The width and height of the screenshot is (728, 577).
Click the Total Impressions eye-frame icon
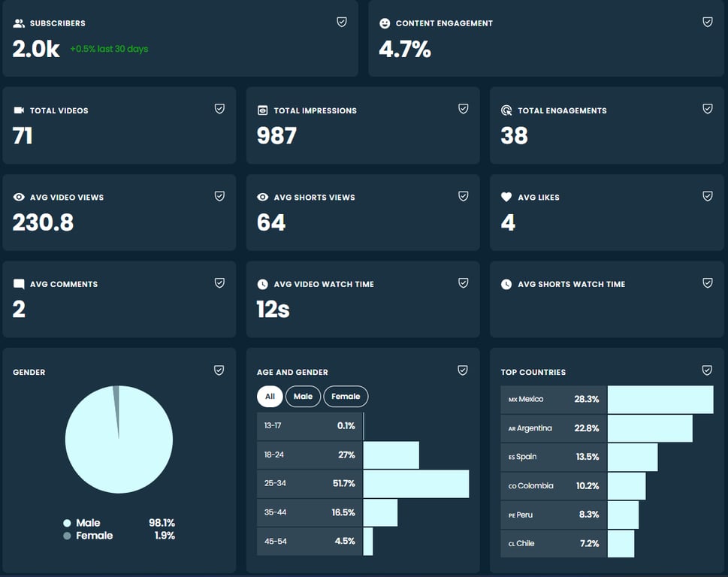tap(262, 110)
